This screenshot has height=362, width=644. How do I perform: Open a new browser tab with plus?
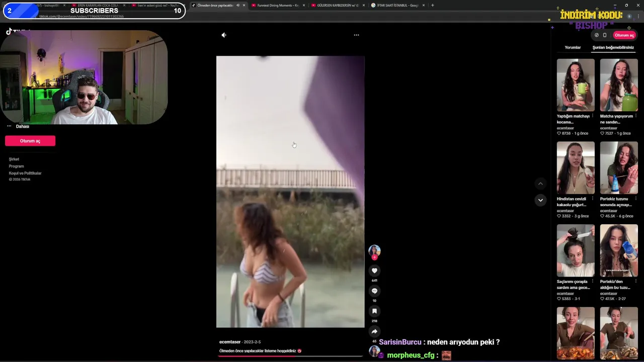tap(432, 5)
